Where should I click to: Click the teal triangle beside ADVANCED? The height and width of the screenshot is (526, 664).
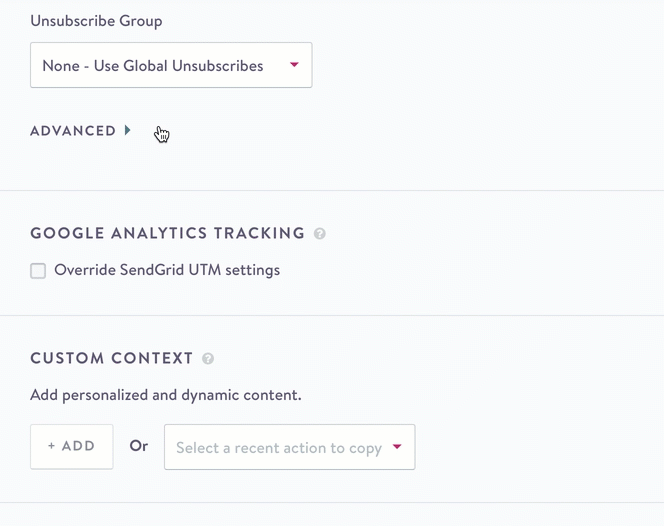coord(127,130)
